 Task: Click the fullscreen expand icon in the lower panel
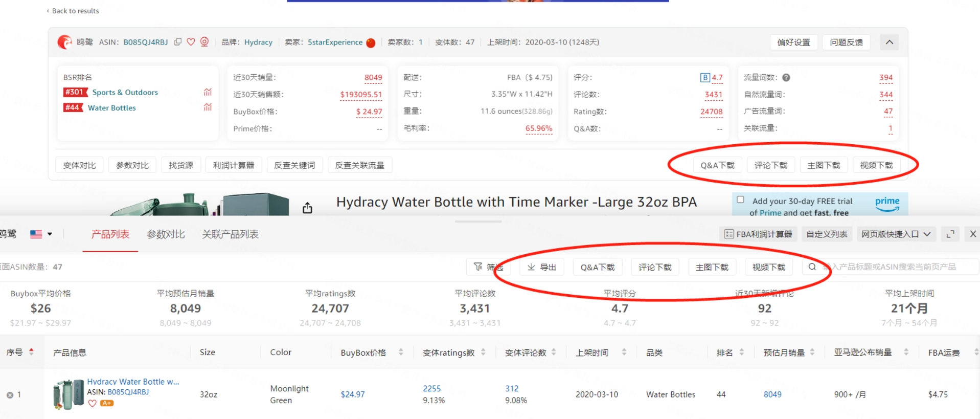coord(950,234)
